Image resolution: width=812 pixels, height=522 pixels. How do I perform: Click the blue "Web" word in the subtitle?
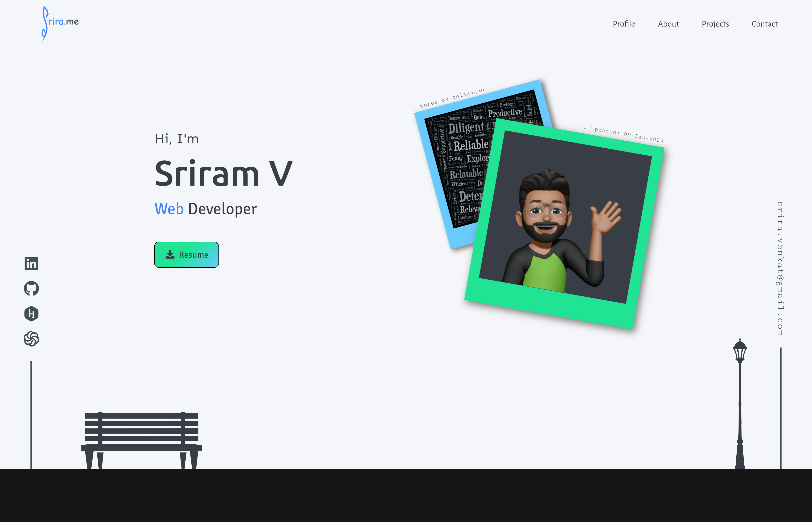(169, 209)
